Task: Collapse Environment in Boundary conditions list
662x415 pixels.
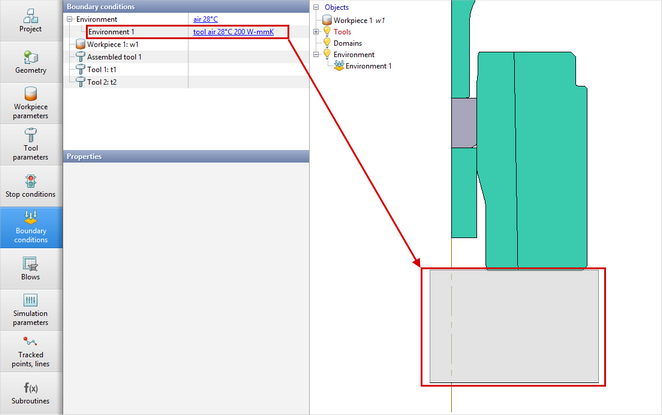Action: pyautogui.click(x=69, y=19)
